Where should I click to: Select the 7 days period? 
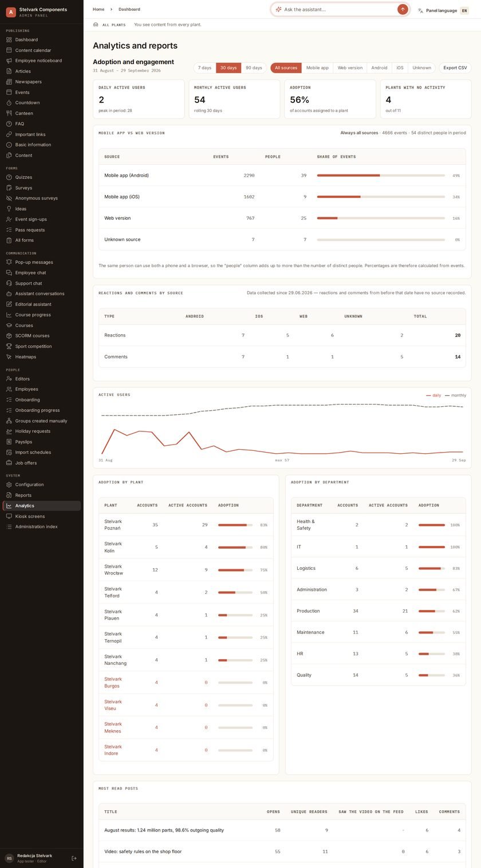coord(204,68)
